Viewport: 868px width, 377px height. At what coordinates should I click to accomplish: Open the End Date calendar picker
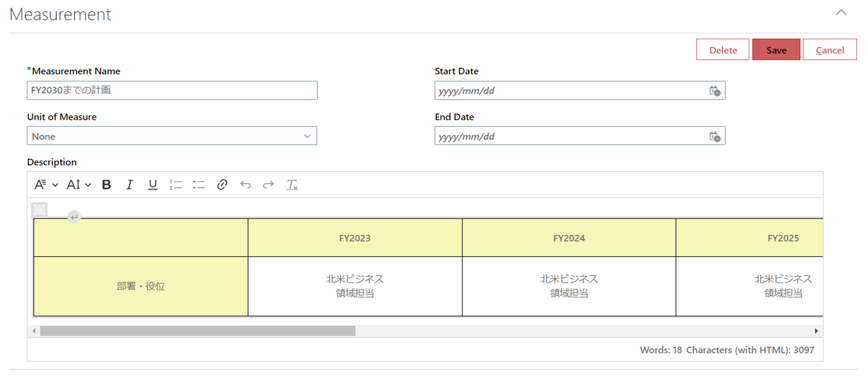[715, 136]
